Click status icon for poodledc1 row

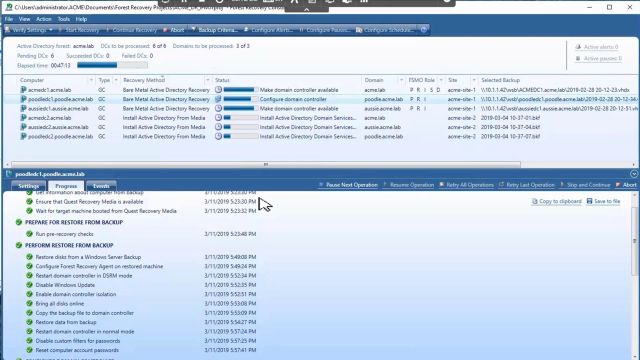[218, 99]
